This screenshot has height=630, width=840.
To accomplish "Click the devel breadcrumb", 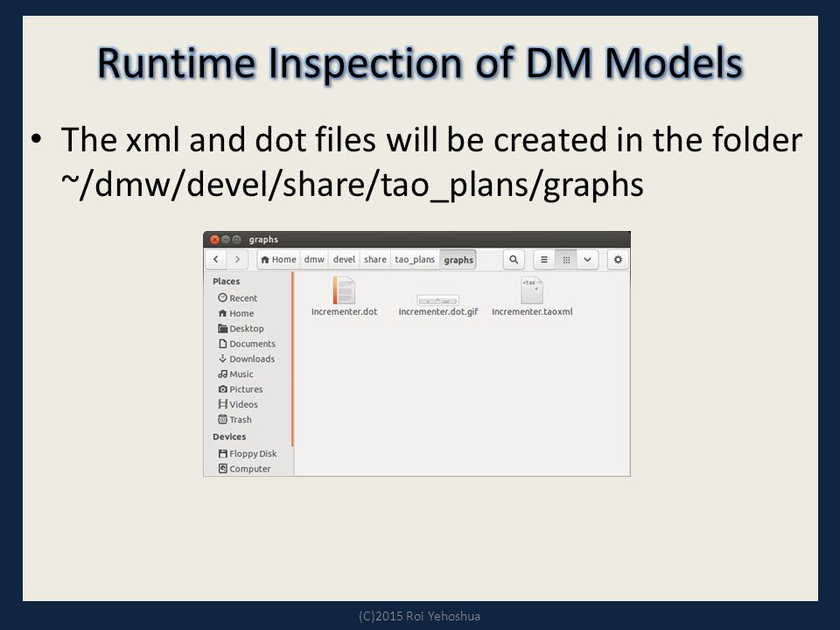I will pyautogui.click(x=344, y=259).
